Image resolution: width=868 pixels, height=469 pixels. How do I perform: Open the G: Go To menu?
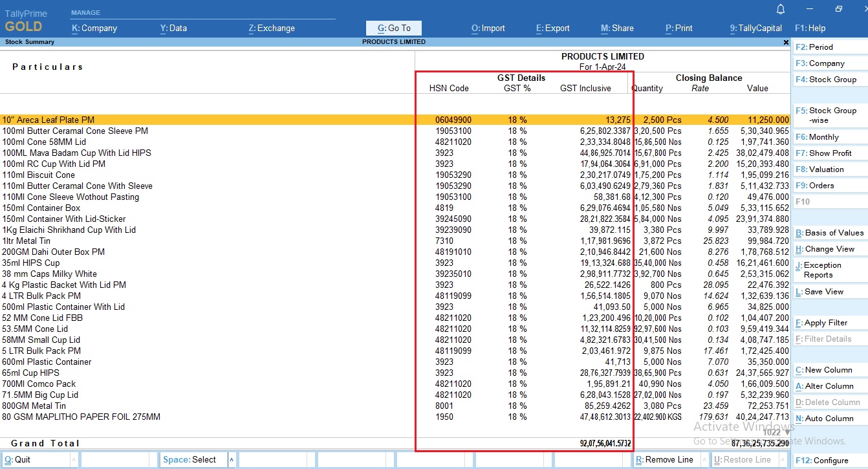tap(393, 28)
